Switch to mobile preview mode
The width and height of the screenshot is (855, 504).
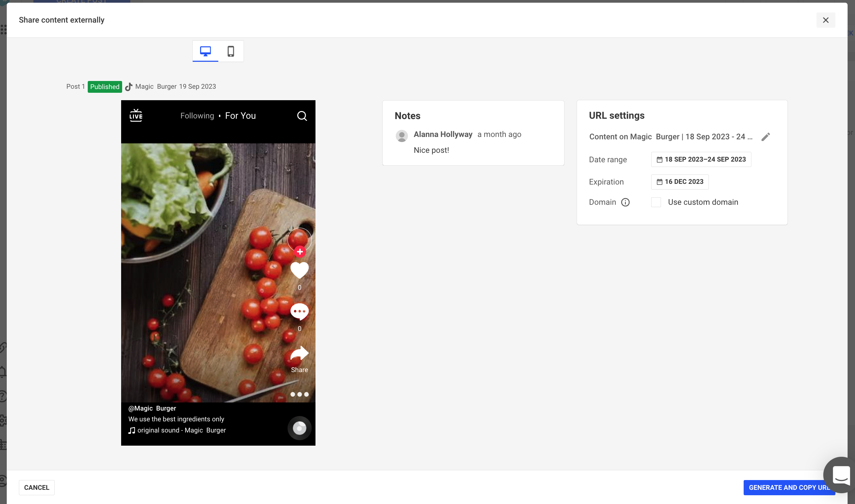click(231, 51)
